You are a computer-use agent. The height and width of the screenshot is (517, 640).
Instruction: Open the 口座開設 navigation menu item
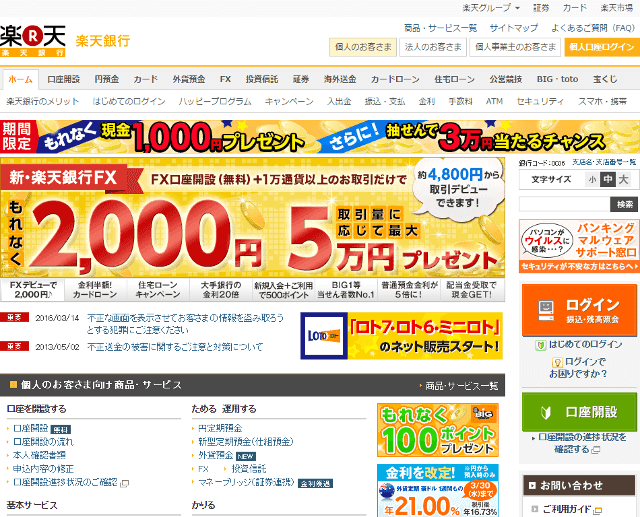(63, 79)
